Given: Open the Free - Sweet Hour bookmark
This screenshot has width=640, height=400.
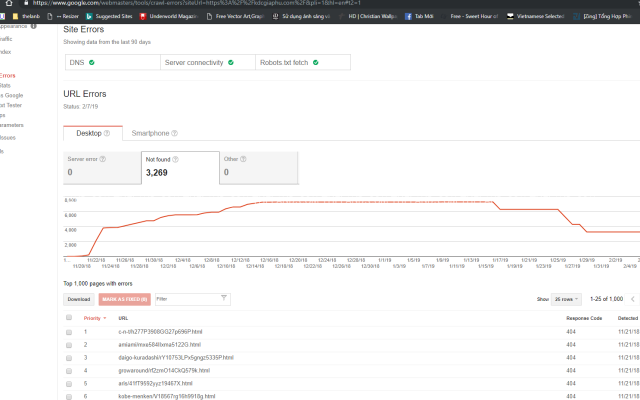Looking at the screenshot, I should [x=469, y=16].
